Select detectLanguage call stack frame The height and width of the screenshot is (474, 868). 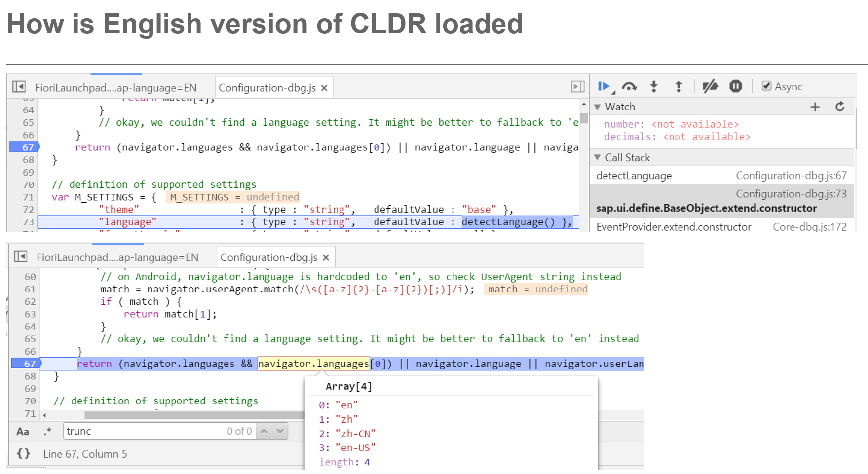pyautogui.click(x=722, y=176)
